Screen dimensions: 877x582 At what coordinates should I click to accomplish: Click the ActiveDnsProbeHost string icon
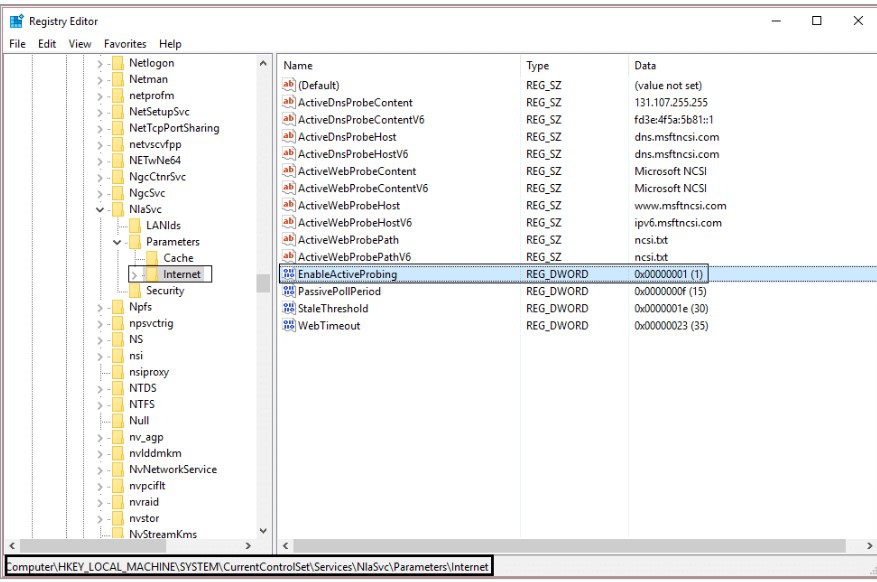(x=289, y=136)
